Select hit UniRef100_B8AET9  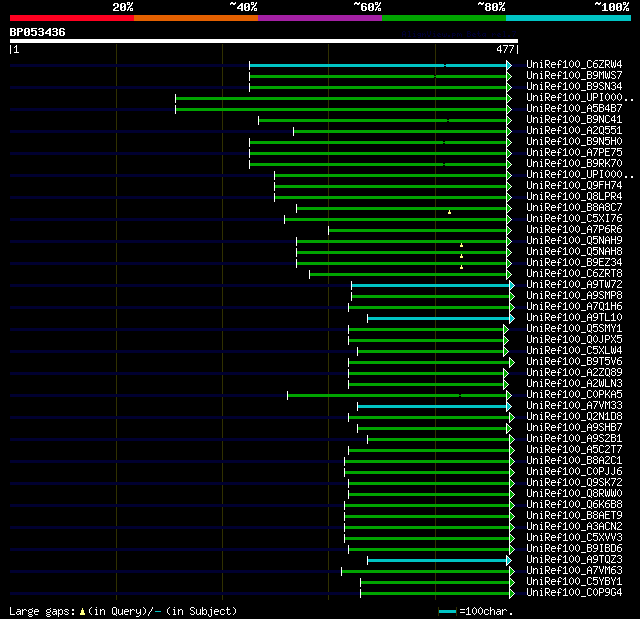click(574, 516)
